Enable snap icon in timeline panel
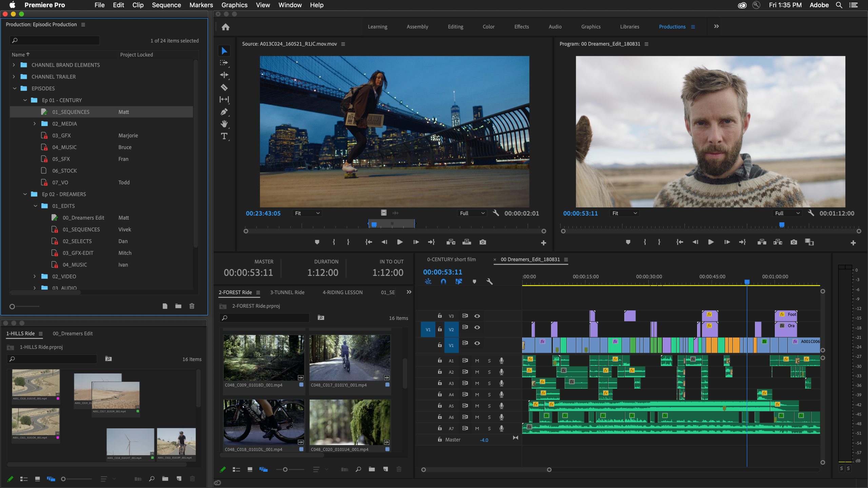This screenshot has height=488, width=868. click(443, 281)
